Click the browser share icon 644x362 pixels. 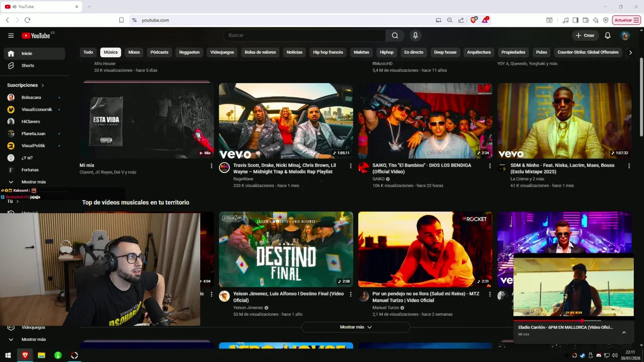461,20
